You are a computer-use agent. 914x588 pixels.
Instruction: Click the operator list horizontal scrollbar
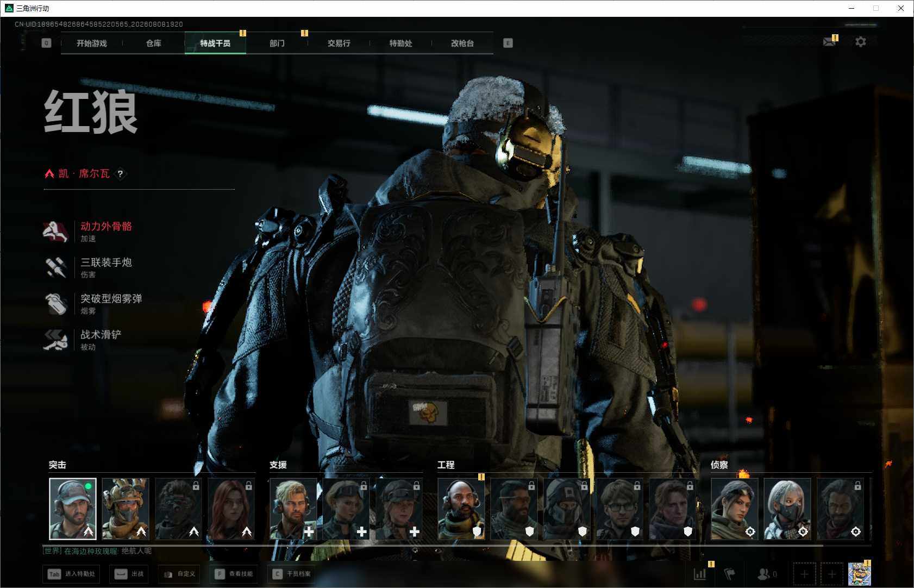pos(433,545)
